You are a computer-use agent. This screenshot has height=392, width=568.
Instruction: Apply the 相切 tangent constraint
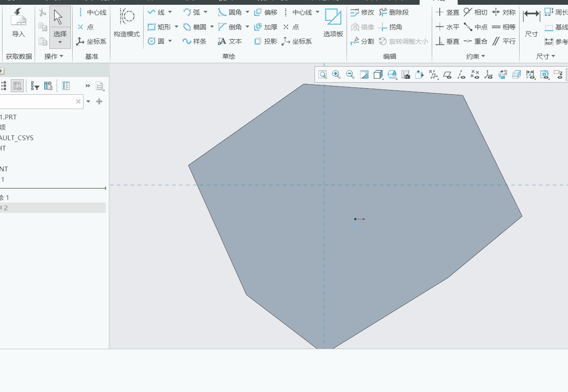(475, 12)
